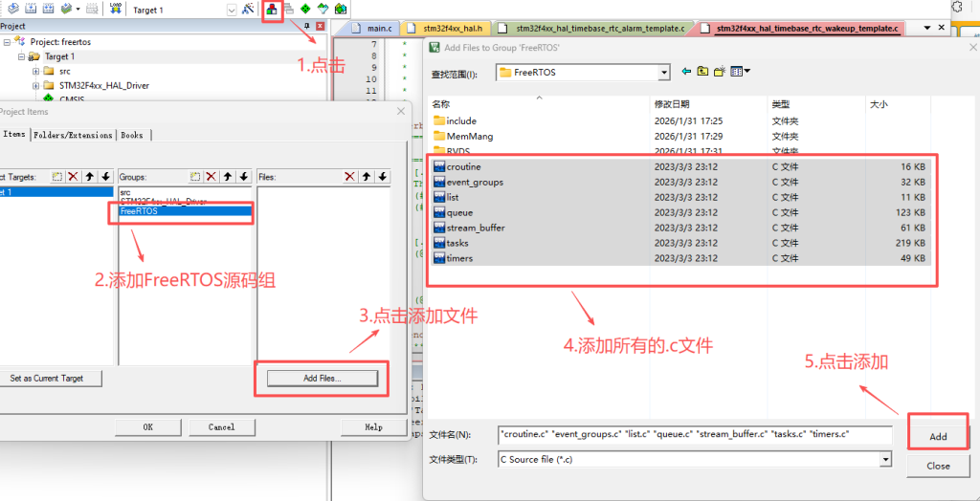The height and width of the screenshot is (501, 980).
Task: Click the Manage Project Items toolbar icon
Action: [x=273, y=10]
